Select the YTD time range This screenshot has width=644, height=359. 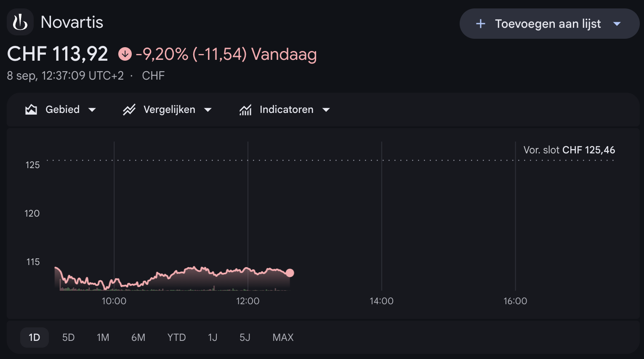tap(177, 338)
